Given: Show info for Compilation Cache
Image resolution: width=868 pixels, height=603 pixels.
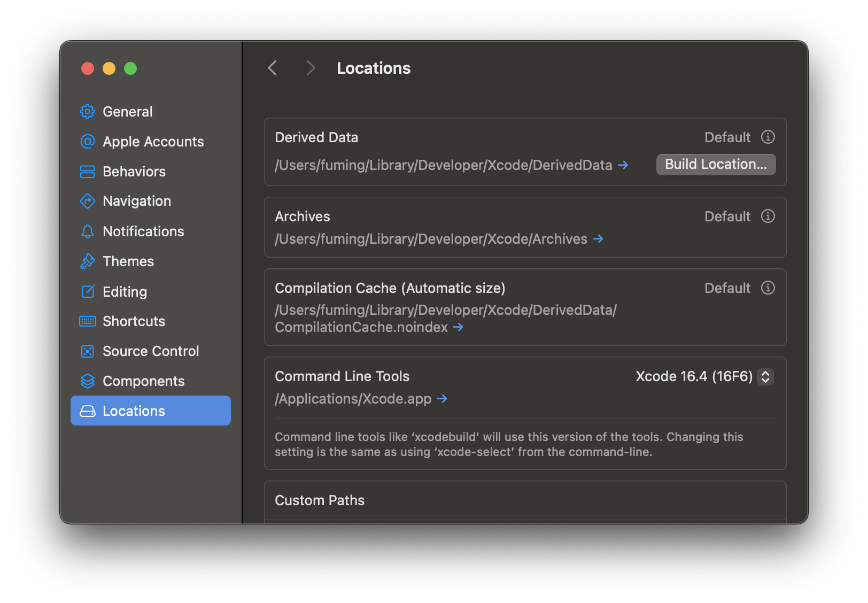Looking at the screenshot, I should click(x=768, y=288).
